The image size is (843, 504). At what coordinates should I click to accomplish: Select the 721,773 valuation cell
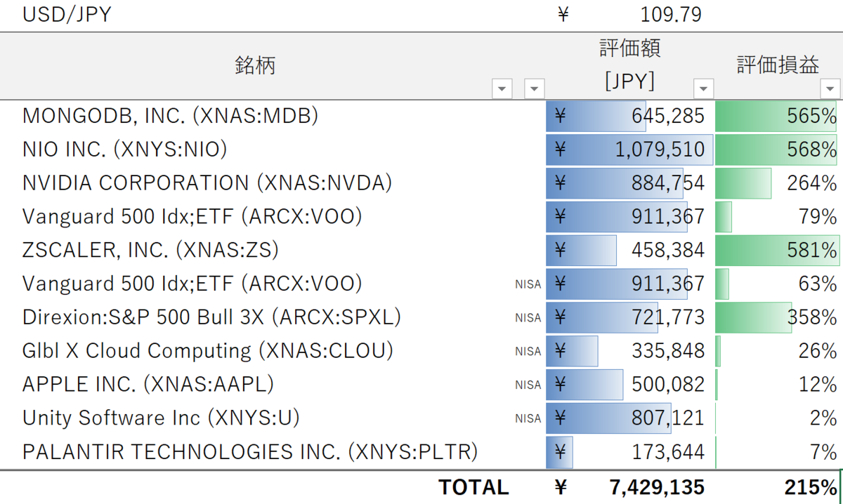pyautogui.click(x=630, y=318)
